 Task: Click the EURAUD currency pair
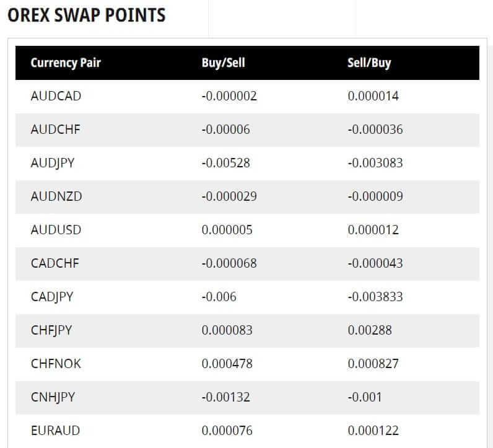pyautogui.click(x=55, y=431)
